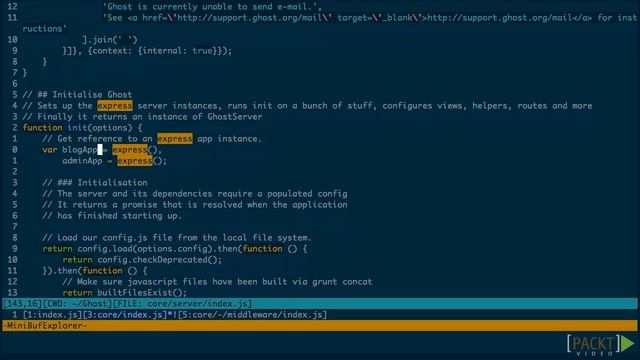The image size is (640, 360).
Task: Click 'It returns a promise that is resolved' comment
Action: (195, 205)
